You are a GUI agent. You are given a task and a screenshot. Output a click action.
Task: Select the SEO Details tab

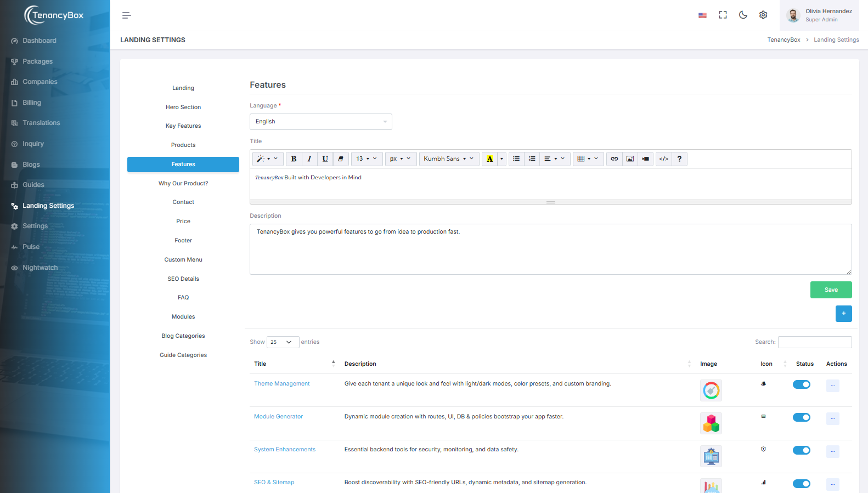point(183,279)
